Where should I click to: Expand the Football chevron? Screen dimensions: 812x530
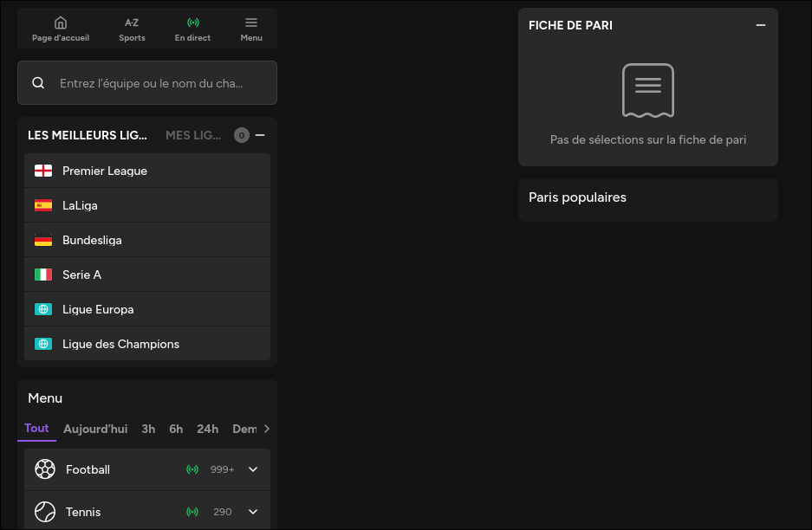(253, 469)
